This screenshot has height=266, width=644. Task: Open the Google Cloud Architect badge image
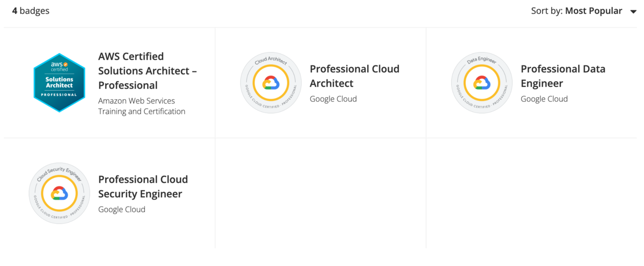pyautogui.click(x=270, y=83)
